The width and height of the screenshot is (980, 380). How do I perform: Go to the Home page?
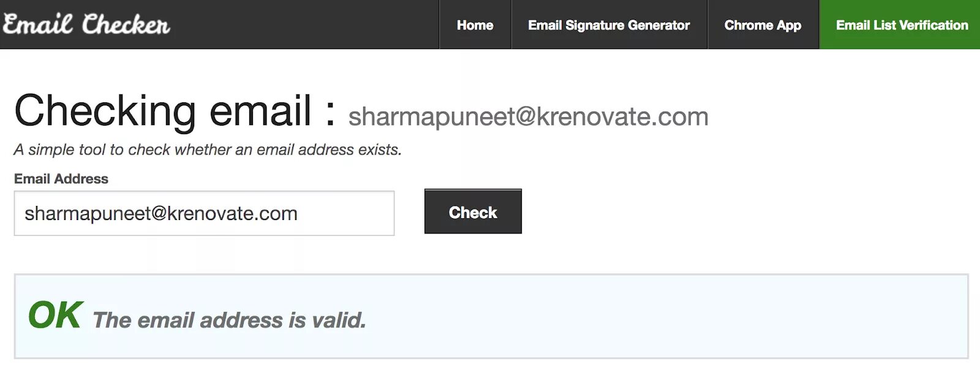tap(475, 25)
